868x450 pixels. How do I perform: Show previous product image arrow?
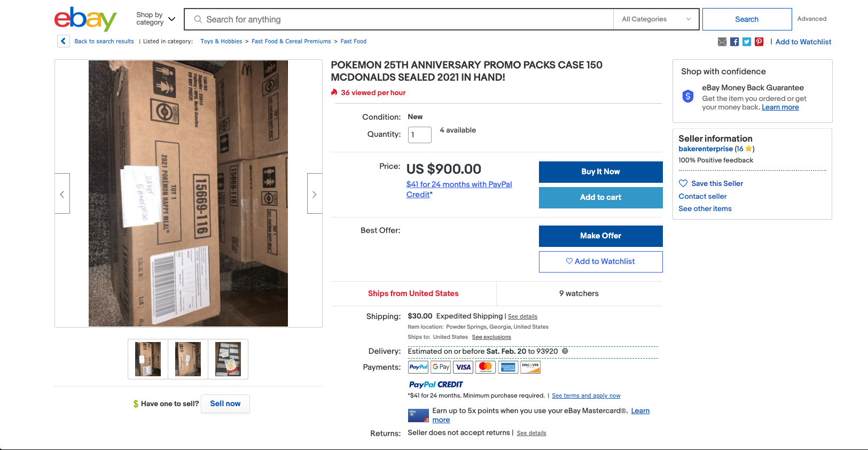[62, 194]
